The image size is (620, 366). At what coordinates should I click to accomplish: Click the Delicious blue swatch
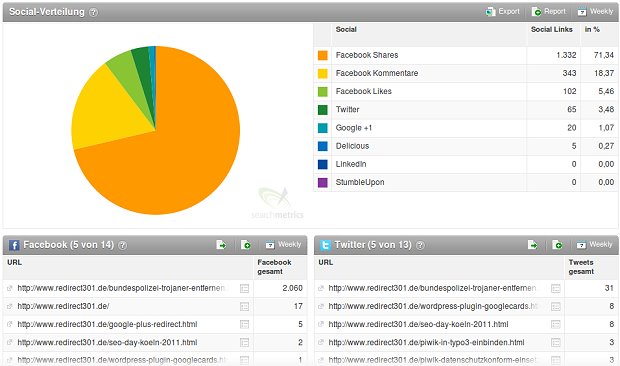323,146
